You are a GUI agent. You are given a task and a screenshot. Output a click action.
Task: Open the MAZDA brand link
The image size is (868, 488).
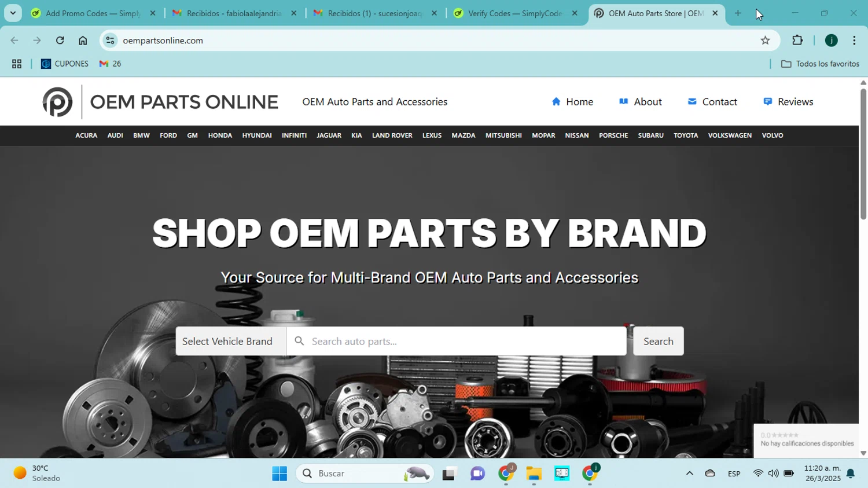click(x=464, y=135)
